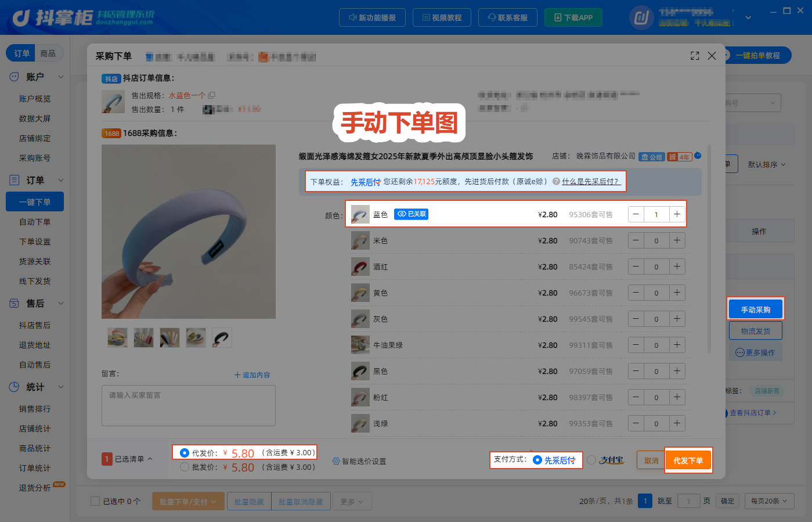The height and width of the screenshot is (522, 812).
Task: Add one 酒红 item with plus
Action: (677, 267)
